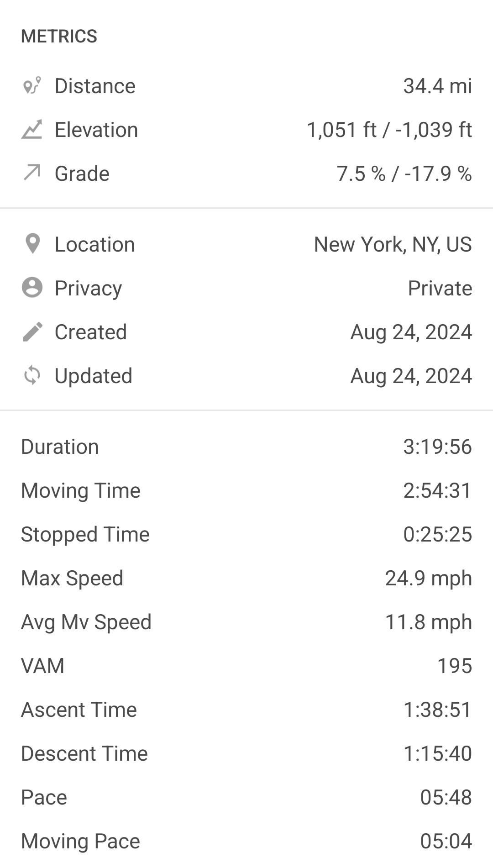Tap the METRICS section header
This screenshot has width=493, height=868.
coord(59,36)
